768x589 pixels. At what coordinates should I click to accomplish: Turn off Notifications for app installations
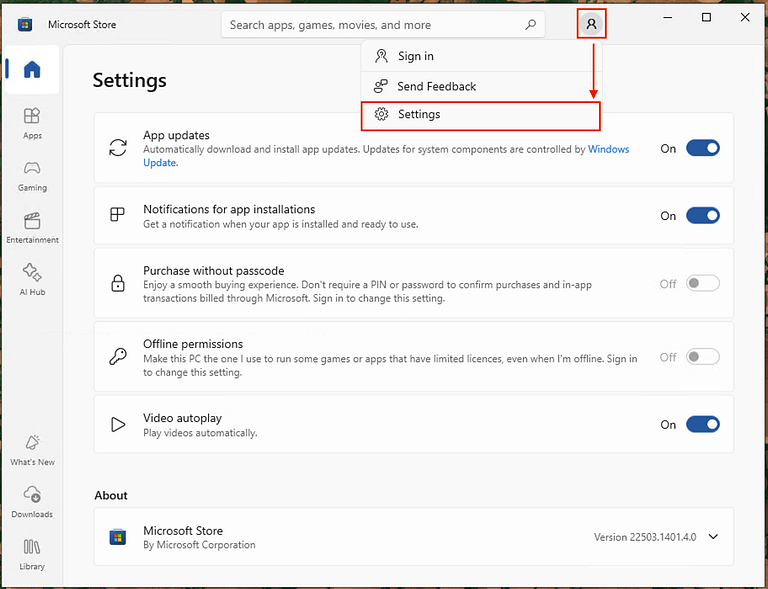pos(702,216)
